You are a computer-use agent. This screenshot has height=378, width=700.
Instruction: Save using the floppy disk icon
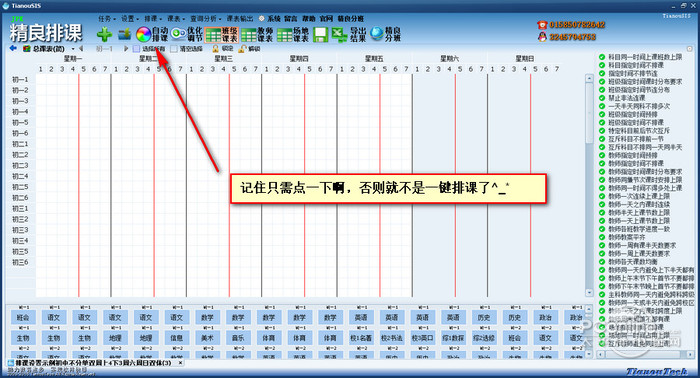point(321,34)
